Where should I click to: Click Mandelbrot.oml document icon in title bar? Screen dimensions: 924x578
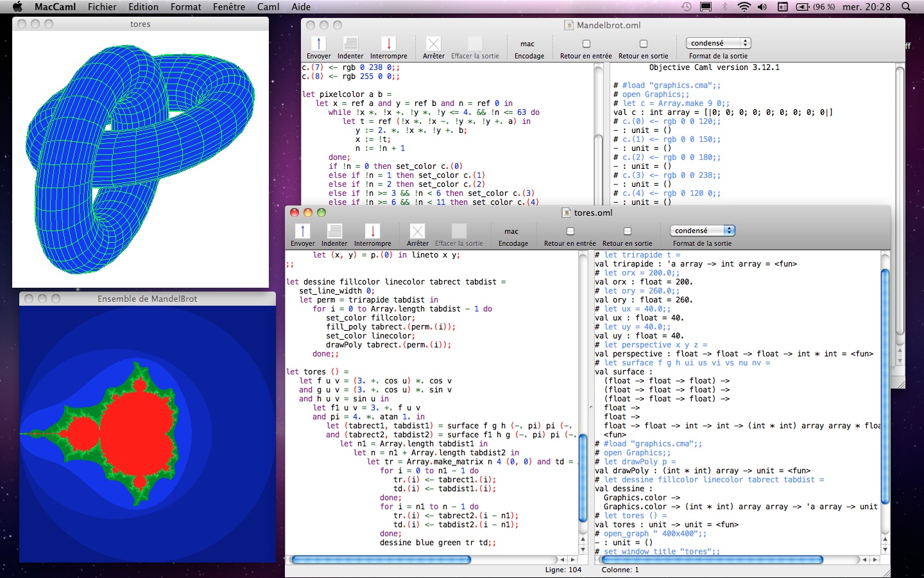tap(569, 25)
